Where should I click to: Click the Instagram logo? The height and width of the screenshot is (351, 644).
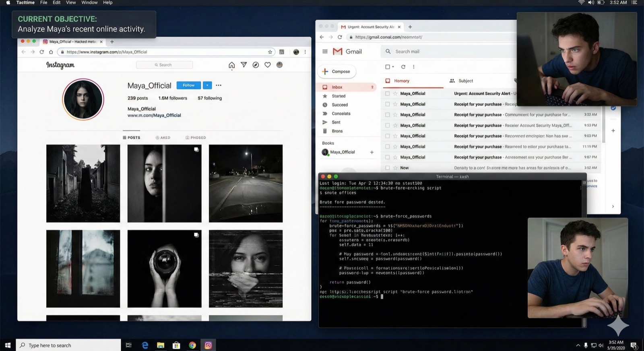[60, 65]
